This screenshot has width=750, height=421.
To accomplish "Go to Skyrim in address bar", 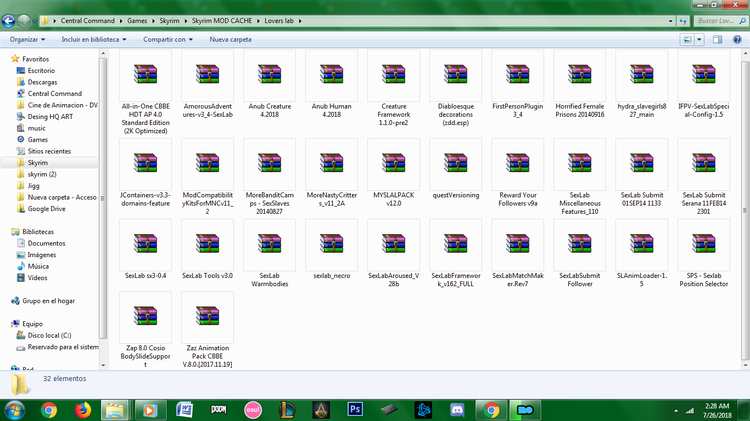I will (169, 21).
